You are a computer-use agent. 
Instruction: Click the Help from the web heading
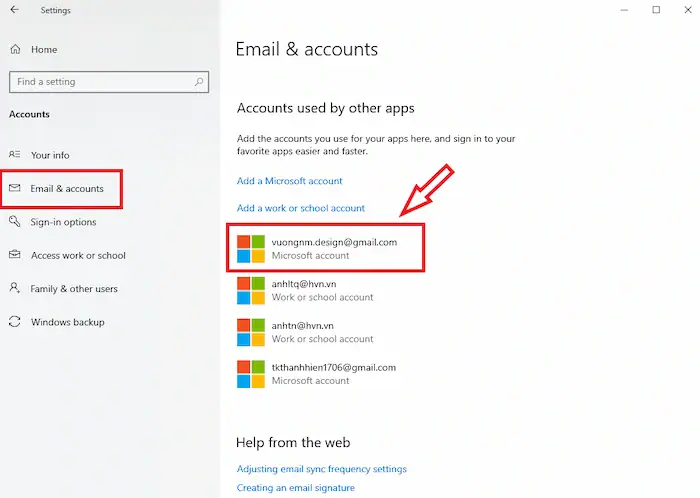tap(293, 442)
